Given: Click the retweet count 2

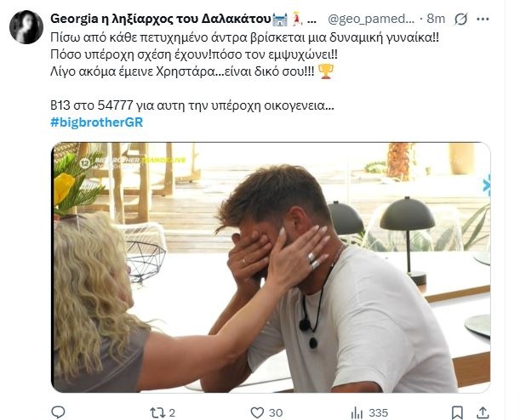Looking at the screenshot, I should pos(173,412).
